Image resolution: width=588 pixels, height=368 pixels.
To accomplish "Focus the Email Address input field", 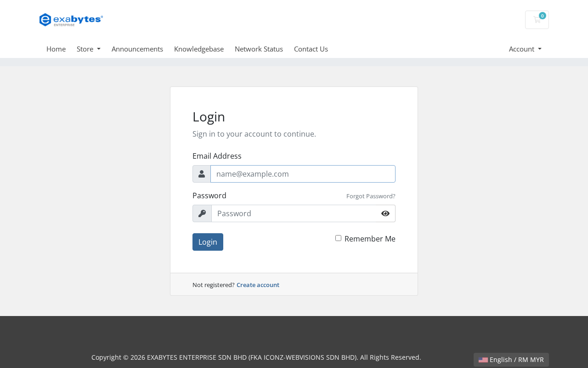I will pos(303,174).
